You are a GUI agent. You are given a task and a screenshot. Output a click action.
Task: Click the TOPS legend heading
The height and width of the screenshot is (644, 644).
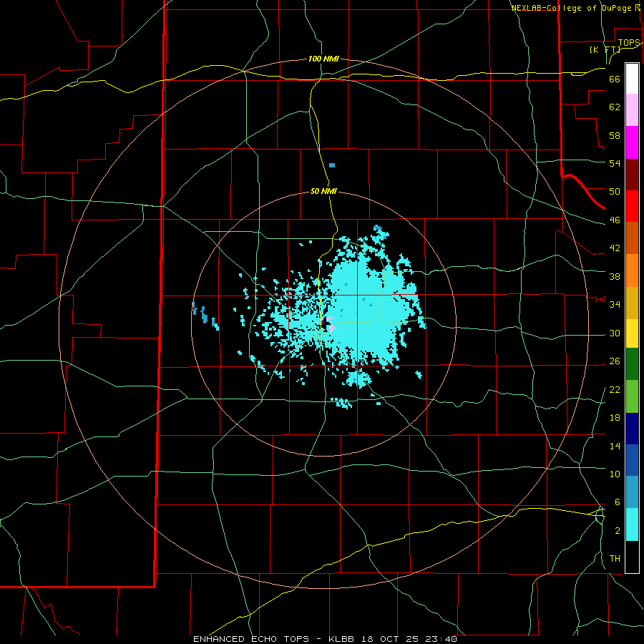click(x=629, y=43)
